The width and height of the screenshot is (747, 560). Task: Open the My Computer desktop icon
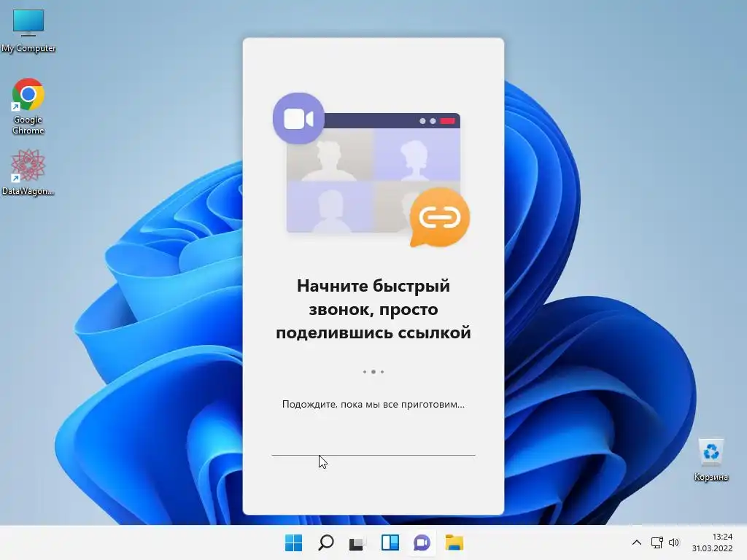click(28, 30)
